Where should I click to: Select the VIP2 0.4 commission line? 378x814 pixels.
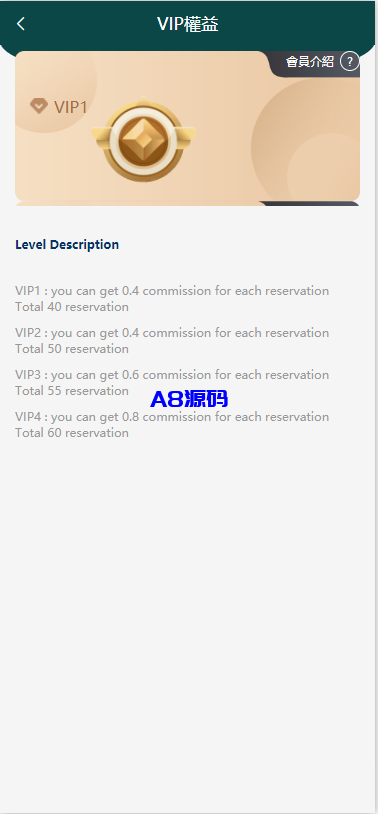tap(172, 333)
